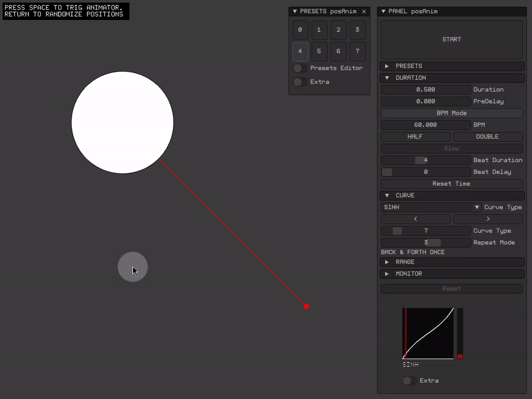Select preset 2

click(338, 30)
